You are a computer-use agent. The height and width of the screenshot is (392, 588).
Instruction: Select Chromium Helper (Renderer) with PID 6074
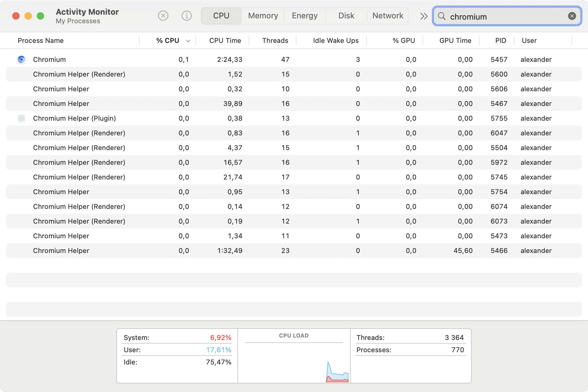[294, 206]
